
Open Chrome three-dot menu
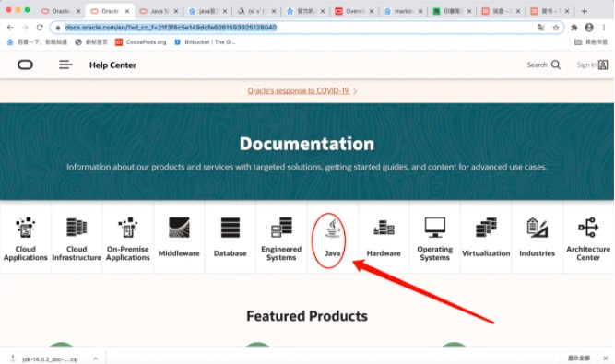604,28
